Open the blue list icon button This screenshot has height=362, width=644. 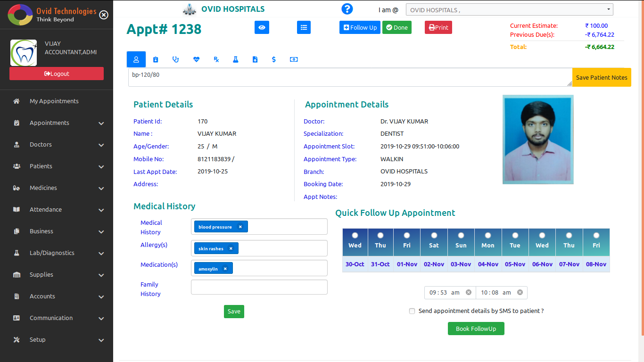click(304, 27)
